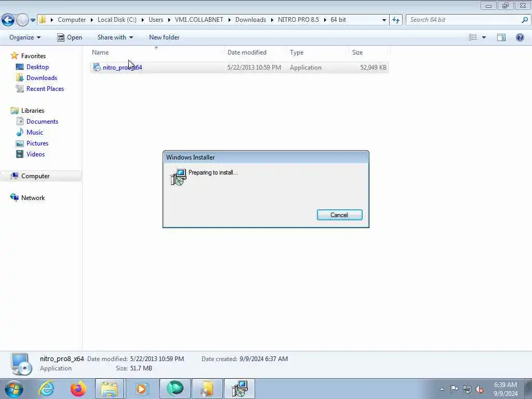Click Open in the toolbar
Viewport: 532px width, 399px height.
click(70, 37)
